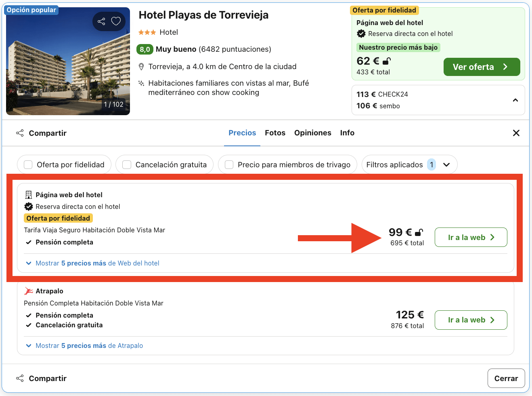Open the hotel photo thumbnail

68,61
